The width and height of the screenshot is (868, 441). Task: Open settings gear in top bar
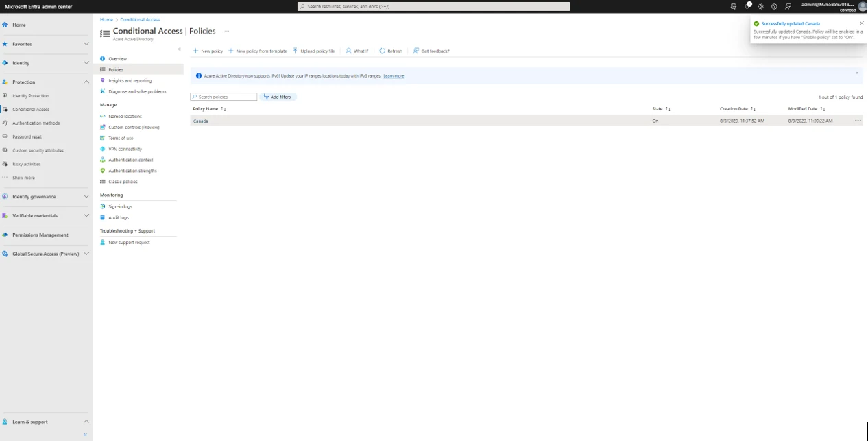[x=760, y=6]
